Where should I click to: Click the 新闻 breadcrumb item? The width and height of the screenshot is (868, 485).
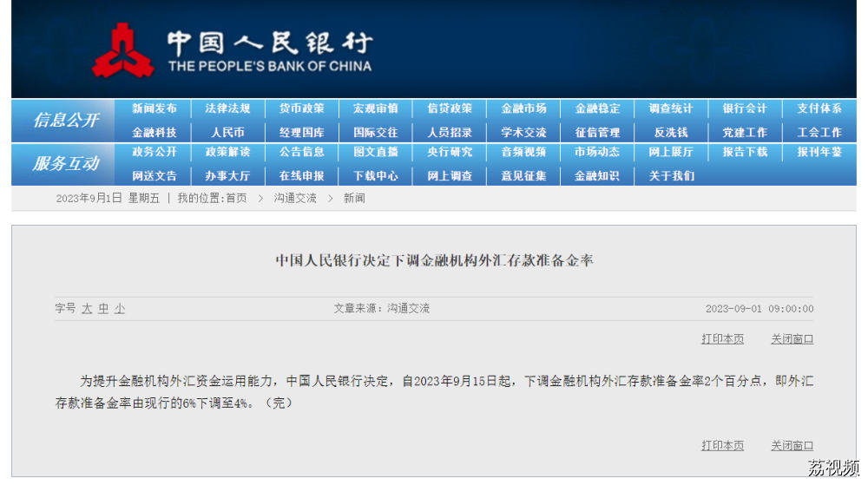[354, 198]
